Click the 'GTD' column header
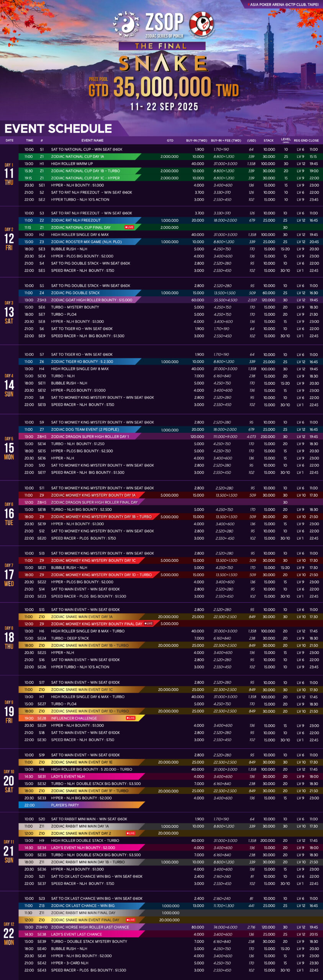This screenshot has height=980, width=323. point(170,140)
